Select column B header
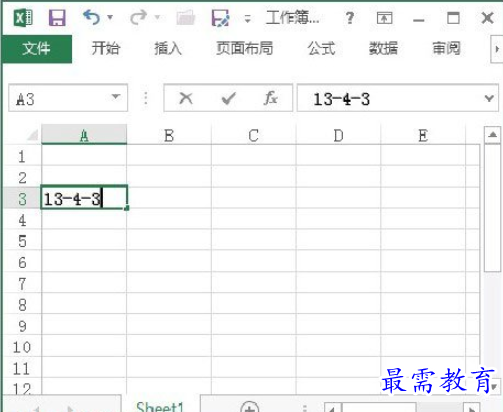Viewport: 503px width, 412px height. (169, 135)
